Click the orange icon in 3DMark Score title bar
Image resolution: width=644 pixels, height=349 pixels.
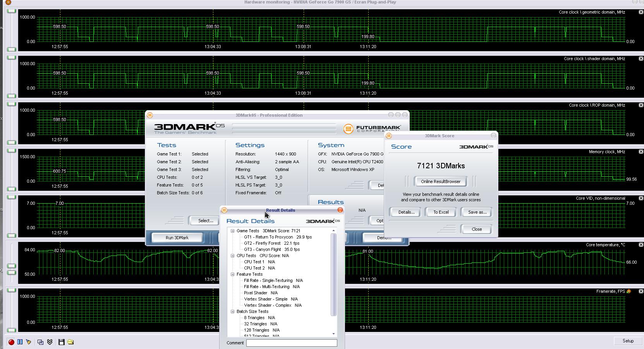389,136
